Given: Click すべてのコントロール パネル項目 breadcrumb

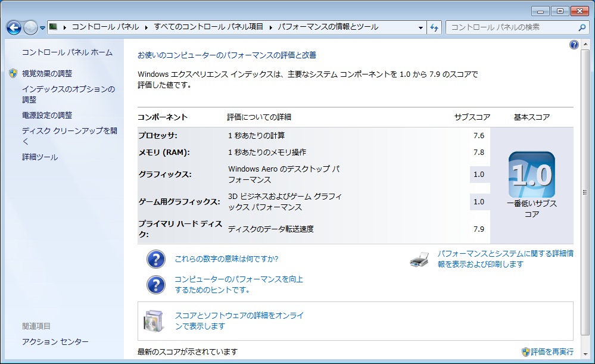Looking at the screenshot, I should pyautogui.click(x=208, y=27).
